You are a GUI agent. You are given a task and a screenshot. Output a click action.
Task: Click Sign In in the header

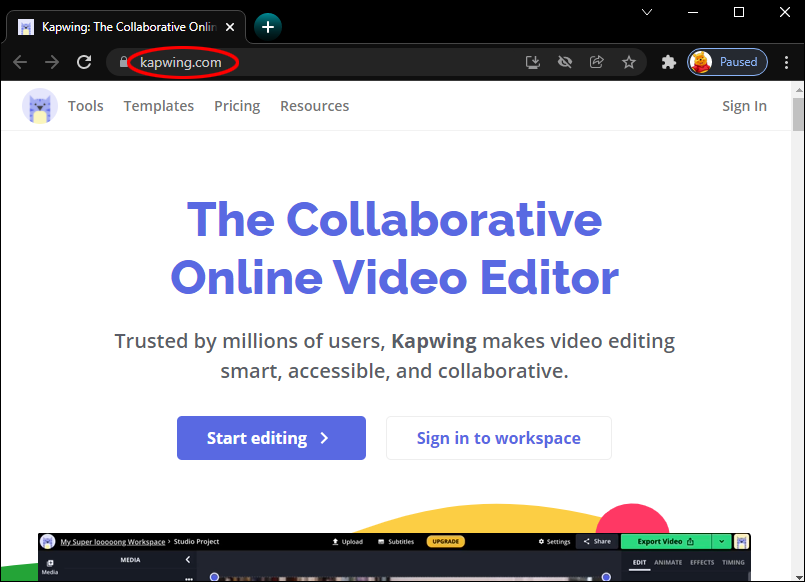tap(744, 106)
